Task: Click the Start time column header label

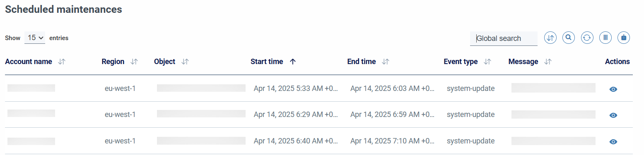Action: (267, 62)
